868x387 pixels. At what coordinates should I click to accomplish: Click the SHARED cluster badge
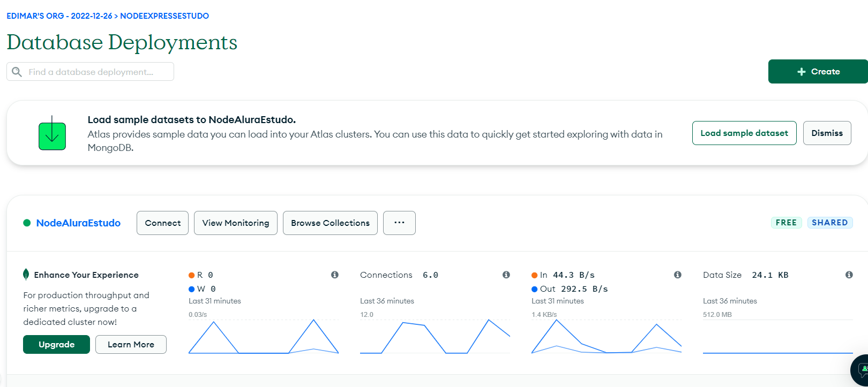[830, 223]
